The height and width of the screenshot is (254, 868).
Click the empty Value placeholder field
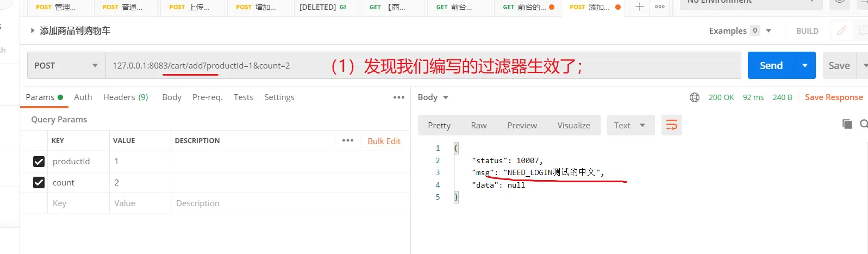tap(140, 203)
